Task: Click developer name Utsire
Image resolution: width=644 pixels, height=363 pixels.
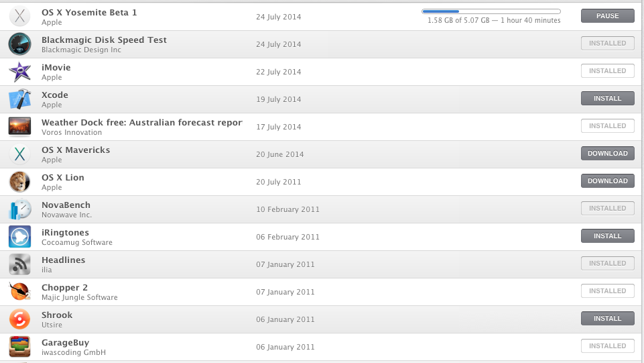Action: pos(52,325)
